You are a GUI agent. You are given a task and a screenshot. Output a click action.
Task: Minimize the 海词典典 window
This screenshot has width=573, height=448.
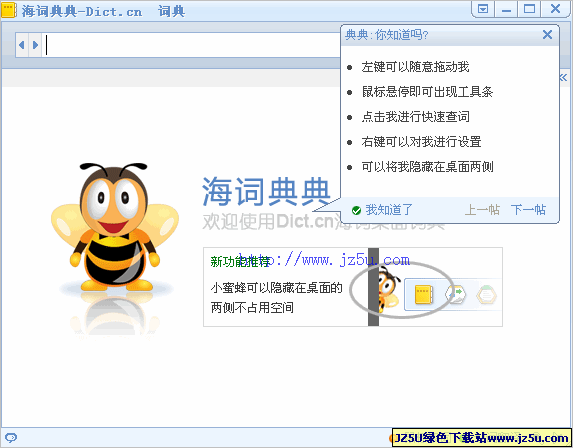(506, 9)
